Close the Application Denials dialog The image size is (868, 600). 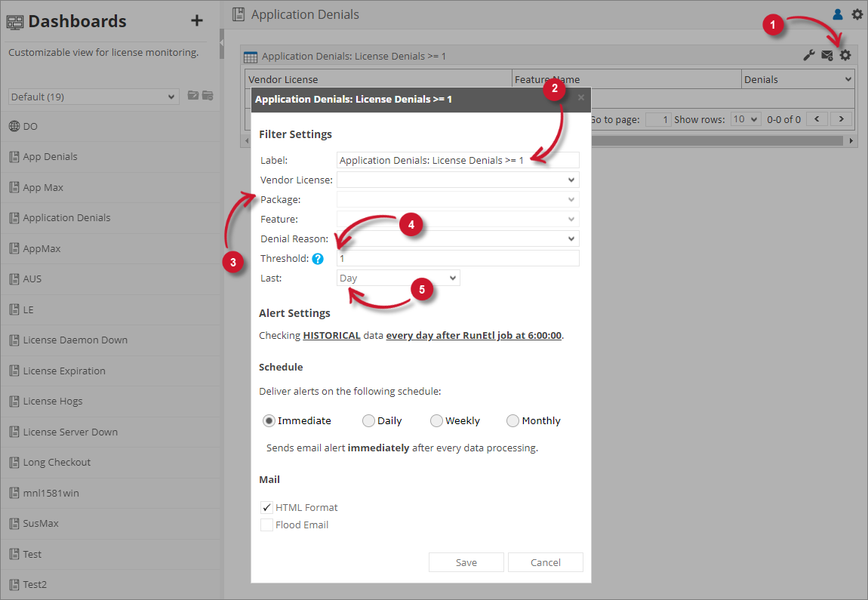pos(580,98)
